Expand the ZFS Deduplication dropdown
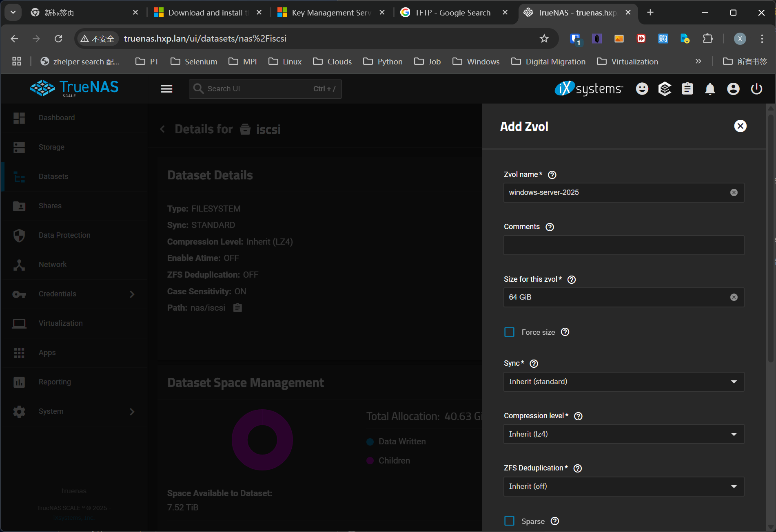 (623, 486)
